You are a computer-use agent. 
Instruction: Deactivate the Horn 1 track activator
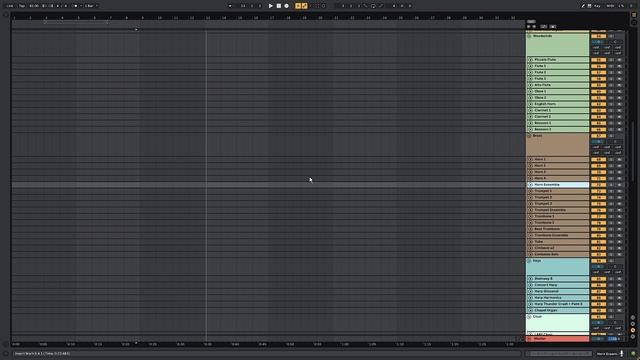point(598,159)
